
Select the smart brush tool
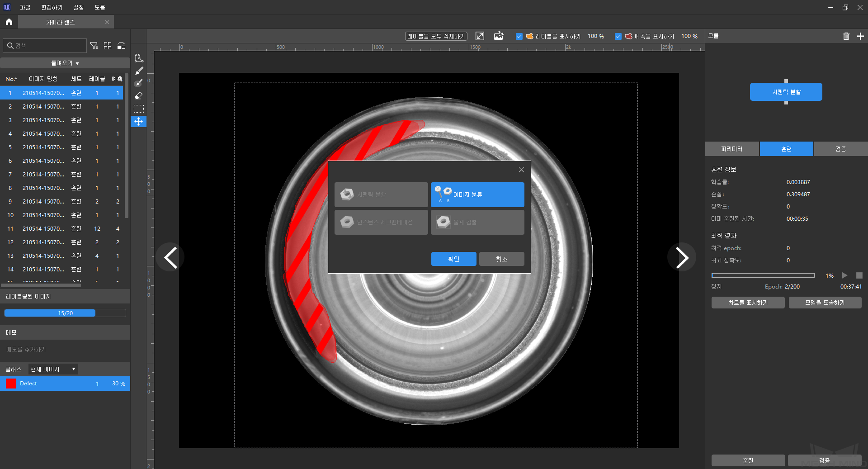click(139, 83)
